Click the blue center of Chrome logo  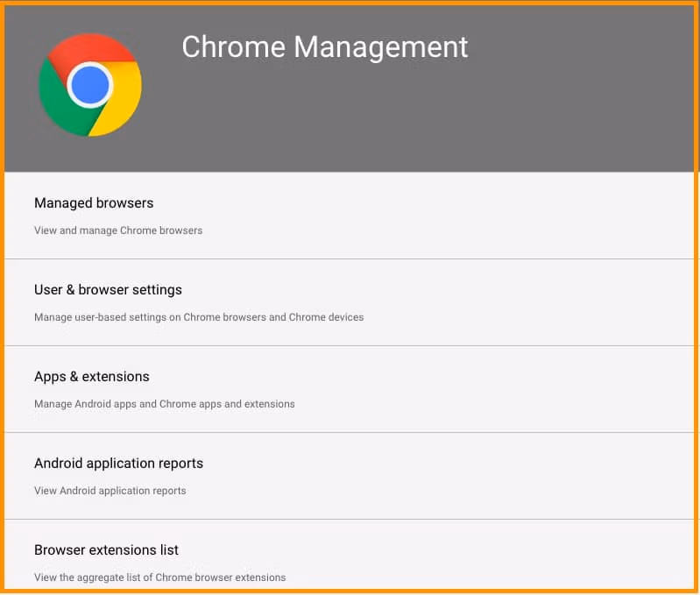click(x=89, y=86)
